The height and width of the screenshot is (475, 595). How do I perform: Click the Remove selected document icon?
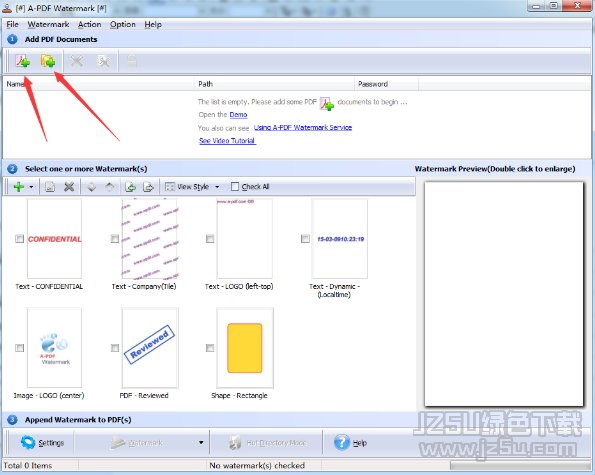point(77,61)
